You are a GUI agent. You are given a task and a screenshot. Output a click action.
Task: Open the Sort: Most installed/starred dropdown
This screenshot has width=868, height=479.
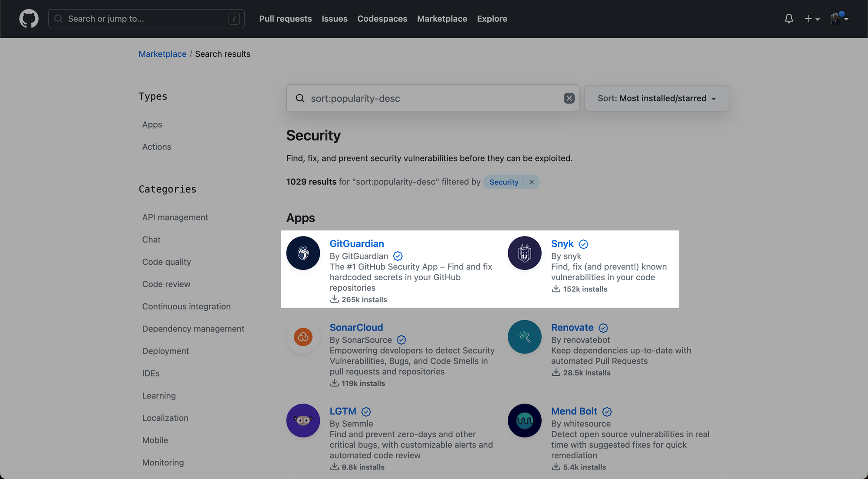657,98
